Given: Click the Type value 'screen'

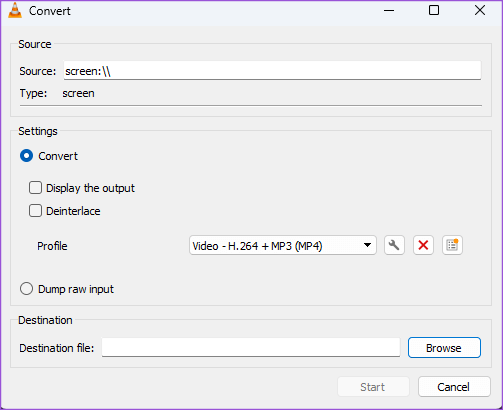Looking at the screenshot, I should click(78, 93).
